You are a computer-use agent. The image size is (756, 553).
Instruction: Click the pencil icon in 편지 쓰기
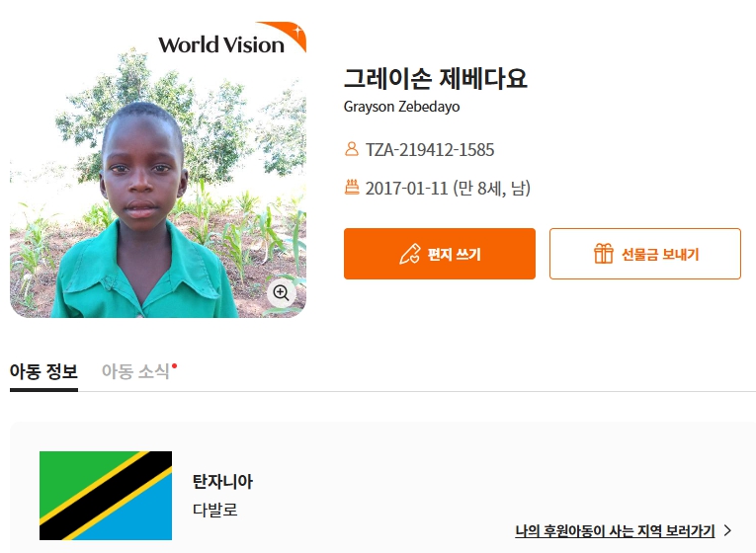(x=409, y=254)
